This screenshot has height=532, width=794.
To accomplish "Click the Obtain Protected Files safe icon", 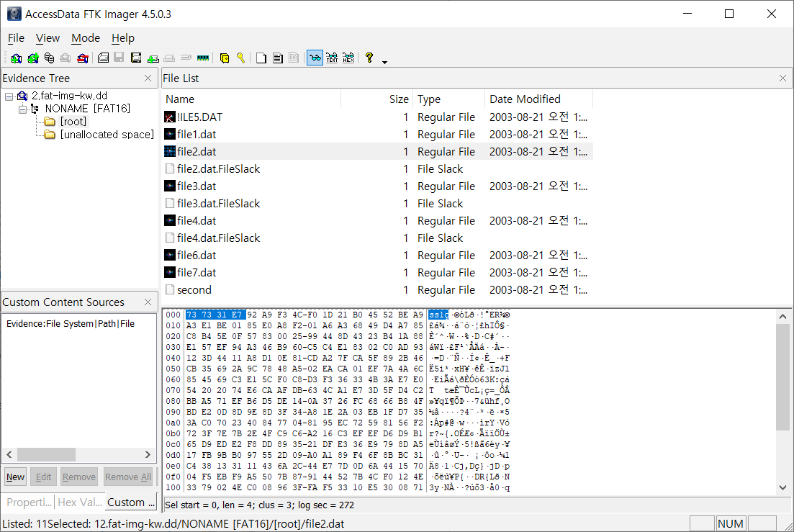I will coord(225,58).
